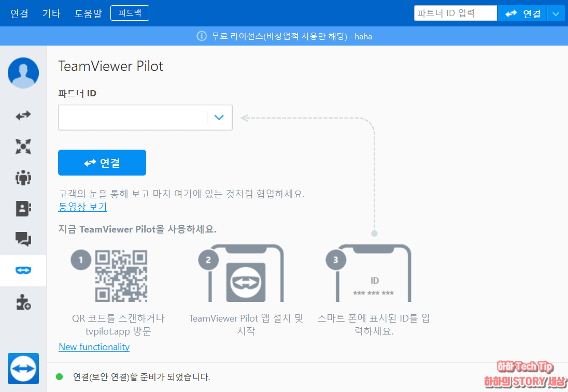Open the 동영상 보기 link

(82, 207)
